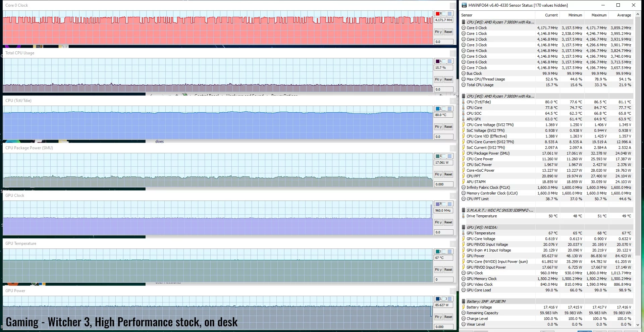
Task: Click the Drive Temperature sensor icon
Action: point(463,216)
